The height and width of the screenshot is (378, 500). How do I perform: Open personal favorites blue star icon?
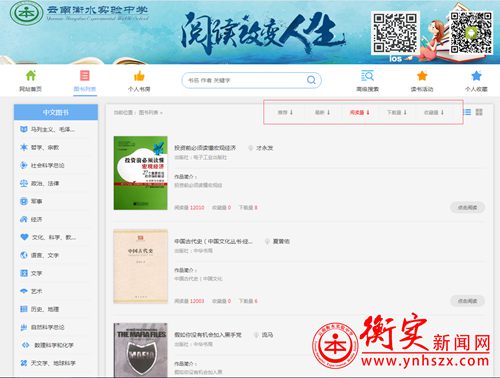tap(476, 76)
